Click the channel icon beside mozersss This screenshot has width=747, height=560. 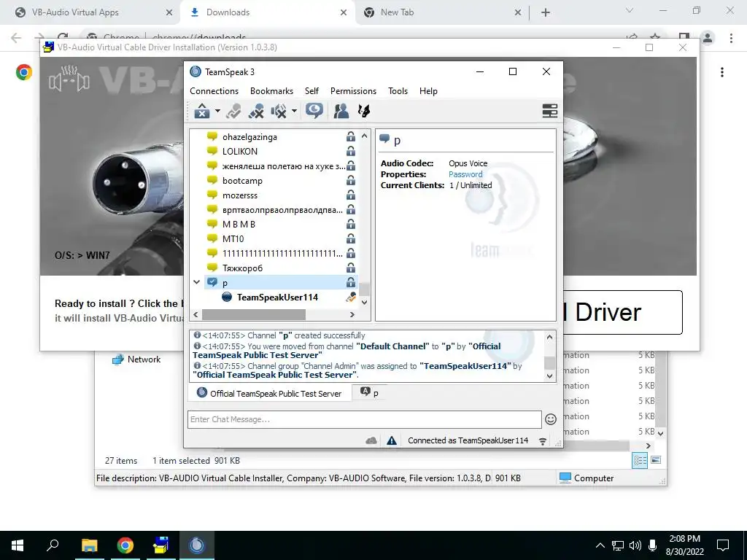point(212,195)
